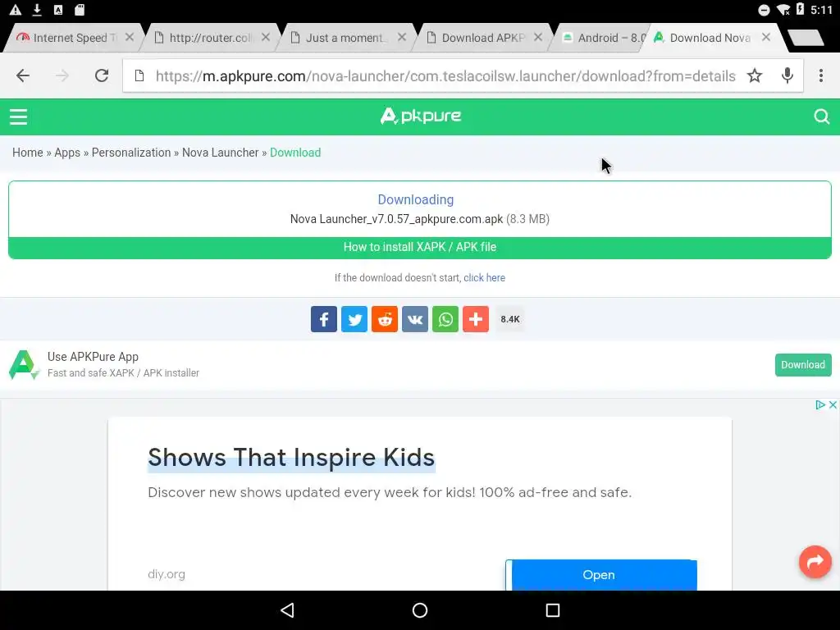
Task: Click the browser forward arrow
Action: point(62,76)
